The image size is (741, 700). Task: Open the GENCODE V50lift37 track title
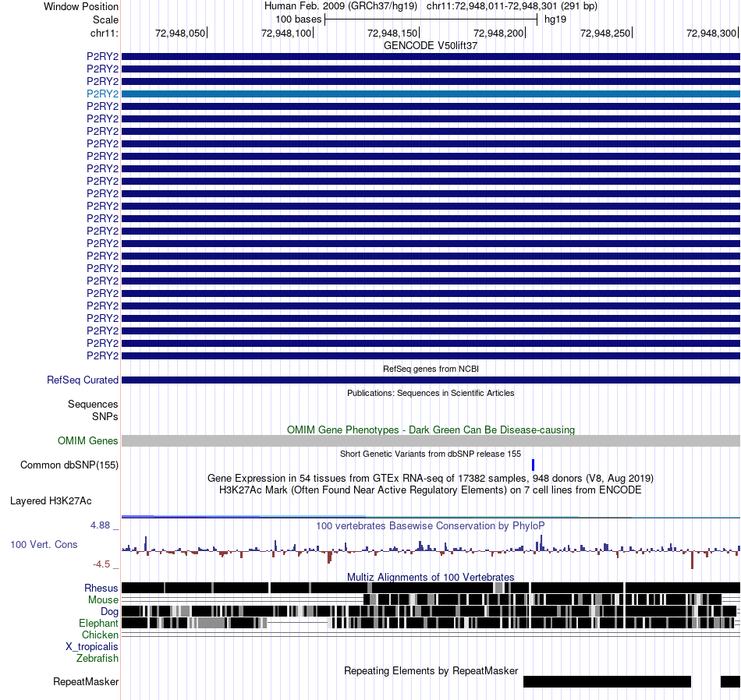[x=431, y=46]
